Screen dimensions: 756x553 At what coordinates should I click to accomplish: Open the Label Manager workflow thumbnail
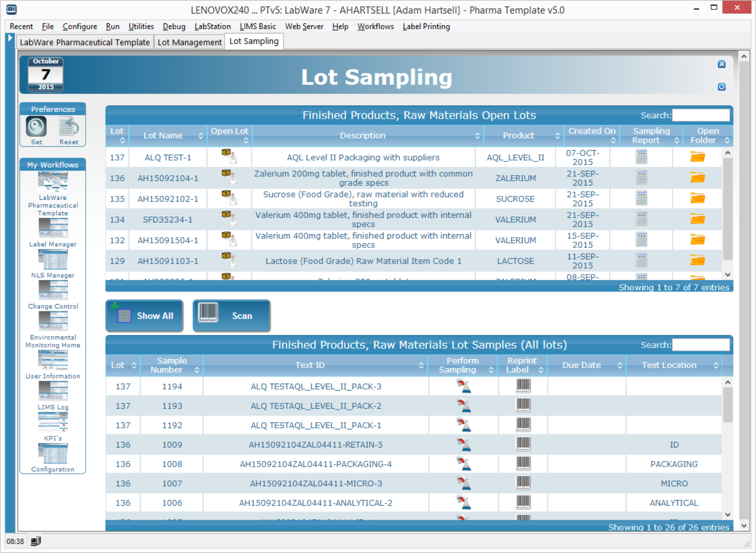(53, 228)
